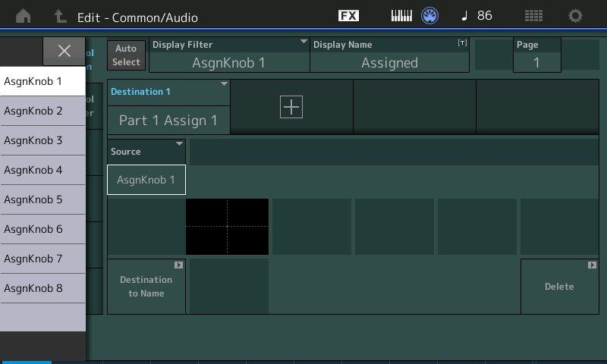Open the utility settings gear icon
This screenshot has width=607, height=364.
tap(576, 16)
